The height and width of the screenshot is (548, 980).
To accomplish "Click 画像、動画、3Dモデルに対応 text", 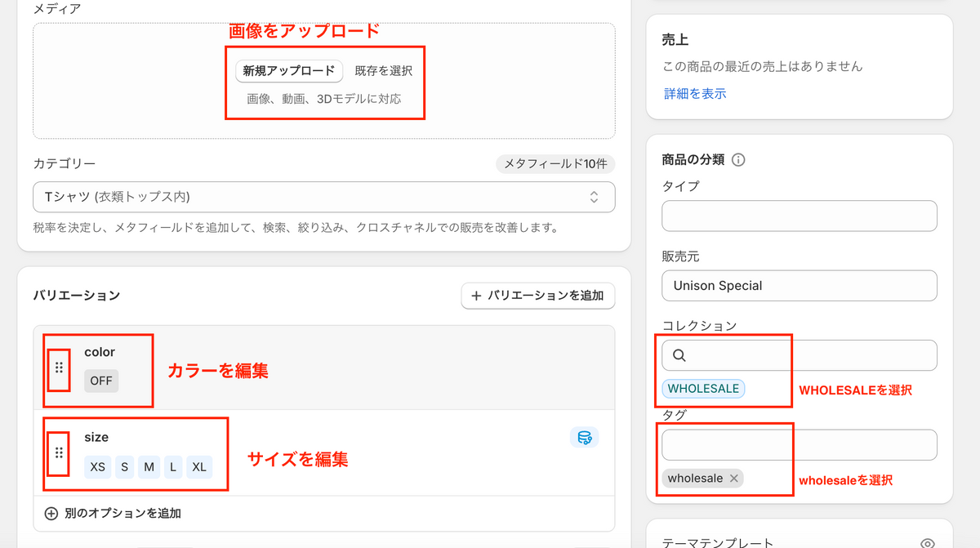I will (324, 99).
